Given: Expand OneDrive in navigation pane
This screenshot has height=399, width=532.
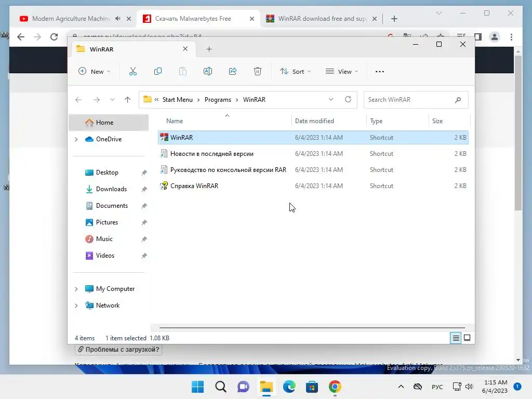Looking at the screenshot, I should point(76,139).
